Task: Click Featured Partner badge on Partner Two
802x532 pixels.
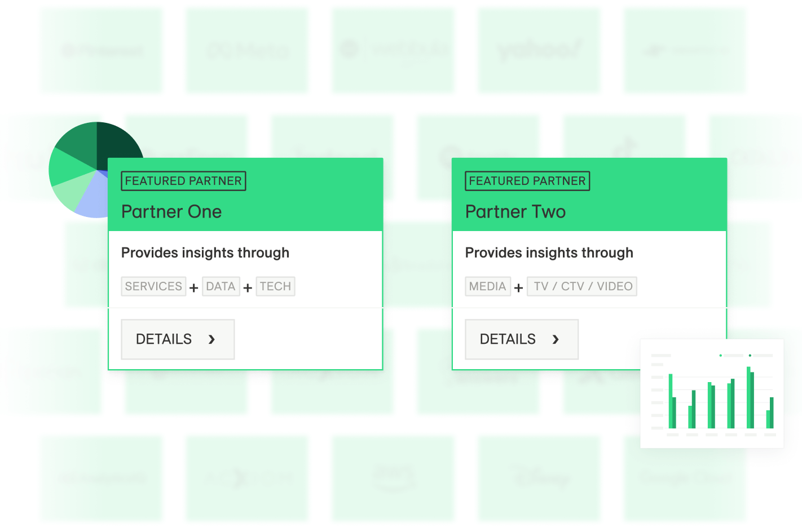Action: click(527, 181)
